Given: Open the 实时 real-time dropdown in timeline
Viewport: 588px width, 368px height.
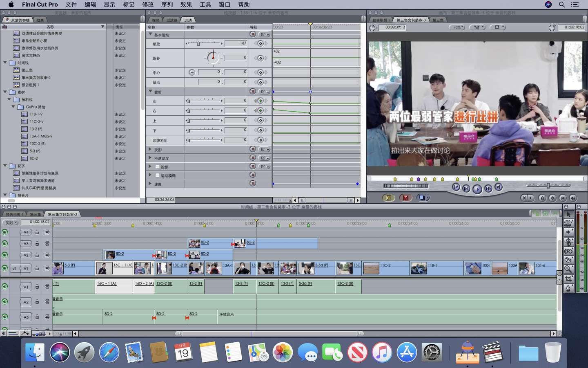Looking at the screenshot, I should pyautogui.click(x=10, y=222).
